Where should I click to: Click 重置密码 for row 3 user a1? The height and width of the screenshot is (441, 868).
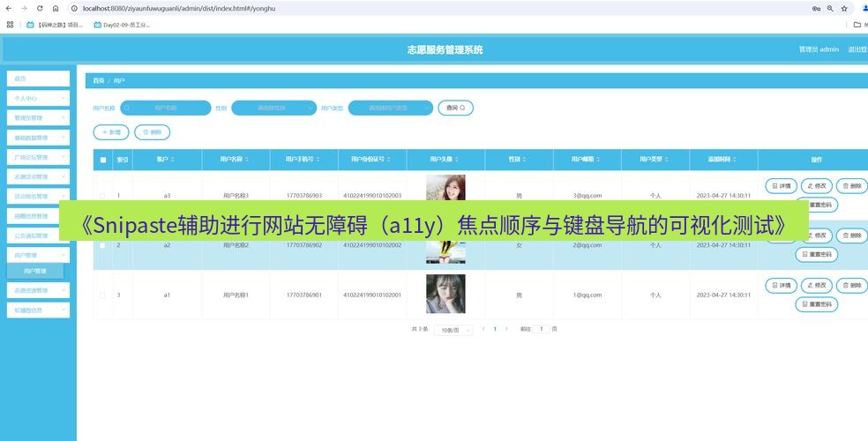tap(817, 304)
